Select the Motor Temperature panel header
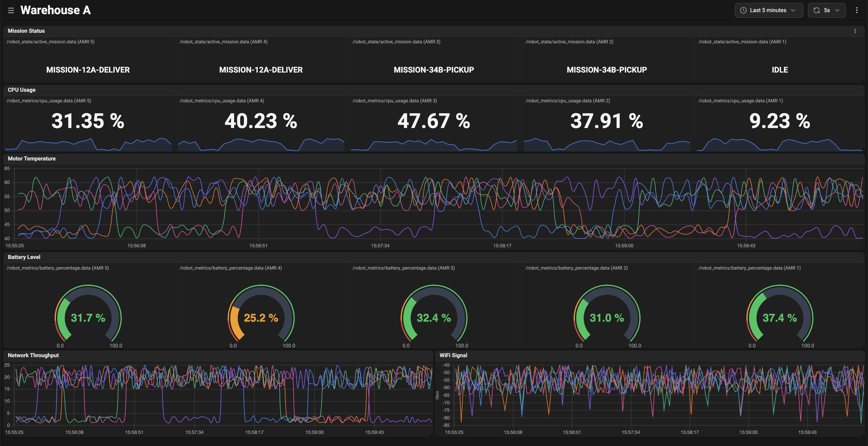Image resolution: width=868 pixels, height=446 pixels. tap(32, 158)
